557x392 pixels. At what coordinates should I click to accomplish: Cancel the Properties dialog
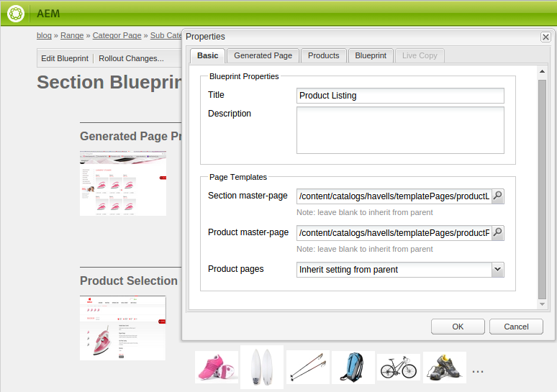[516, 327]
